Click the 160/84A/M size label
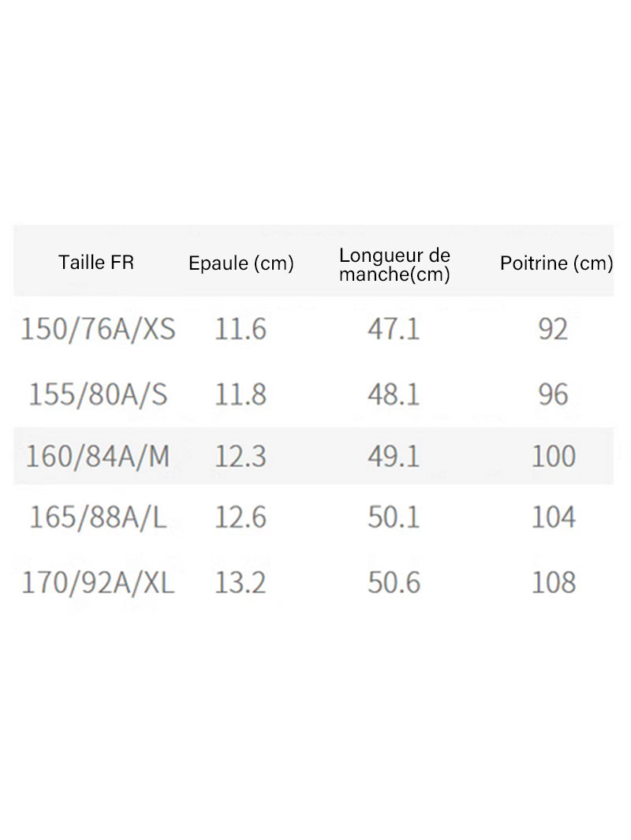This screenshot has height=840, width=631. [x=98, y=457]
